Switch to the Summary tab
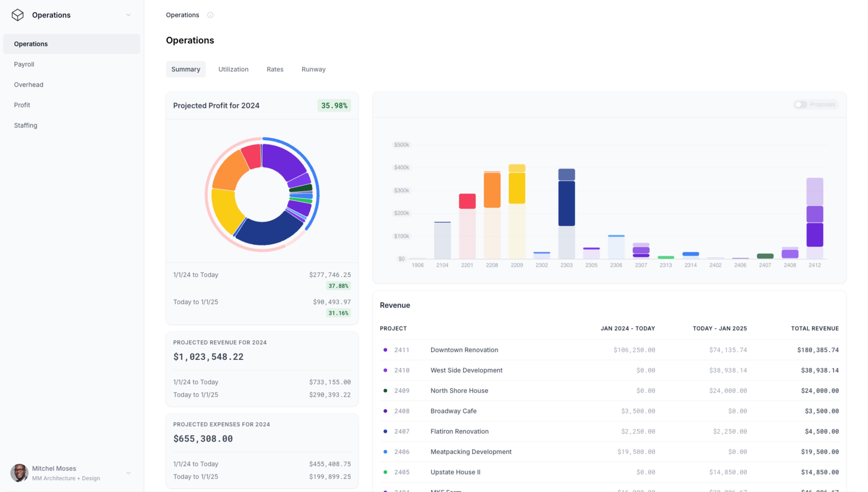Image resolution: width=868 pixels, height=492 pixels. click(x=186, y=69)
